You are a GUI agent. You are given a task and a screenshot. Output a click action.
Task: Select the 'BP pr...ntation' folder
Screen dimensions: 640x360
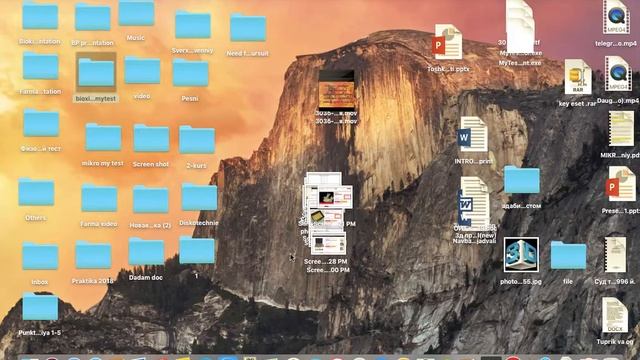(x=93, y=17)
